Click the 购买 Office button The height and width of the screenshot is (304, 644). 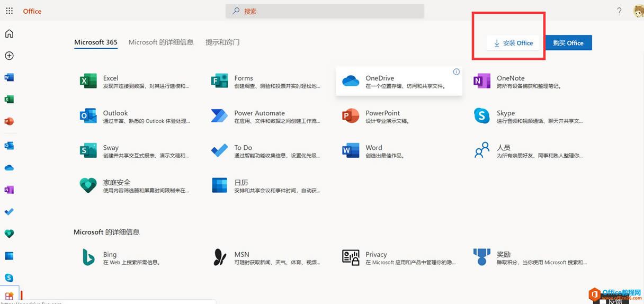click(x=568, y=43)
